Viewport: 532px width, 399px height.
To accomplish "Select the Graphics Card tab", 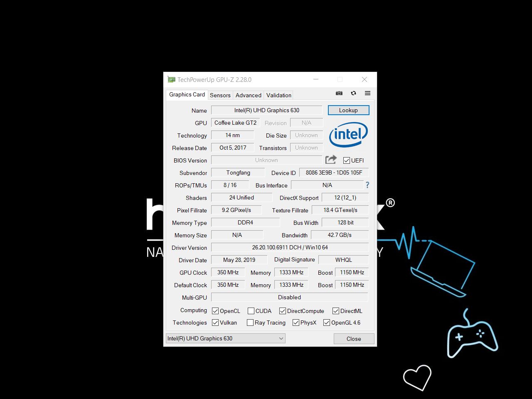I will click(x=187, y=95).
